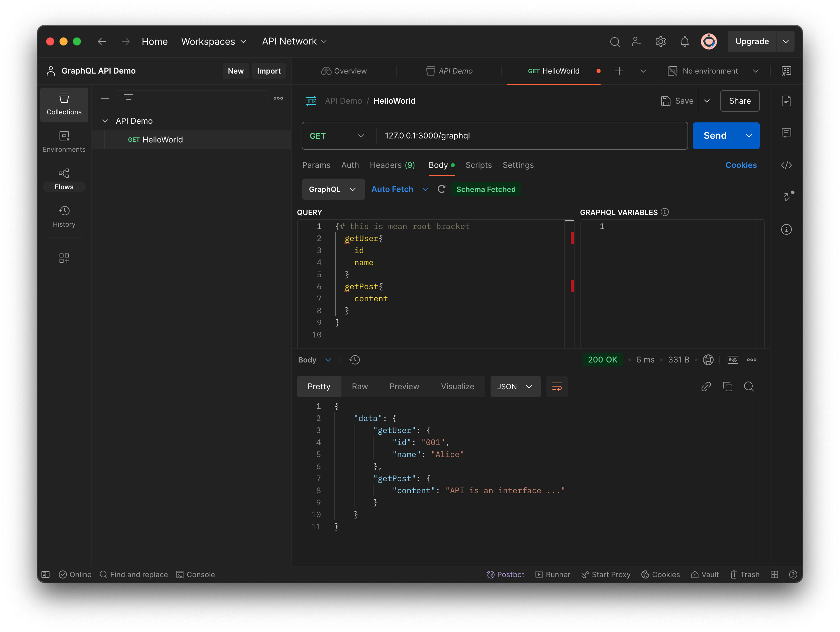Toggle the sidebar visibility in the status bar
The image size is (840, 632).
coord(45,574)
